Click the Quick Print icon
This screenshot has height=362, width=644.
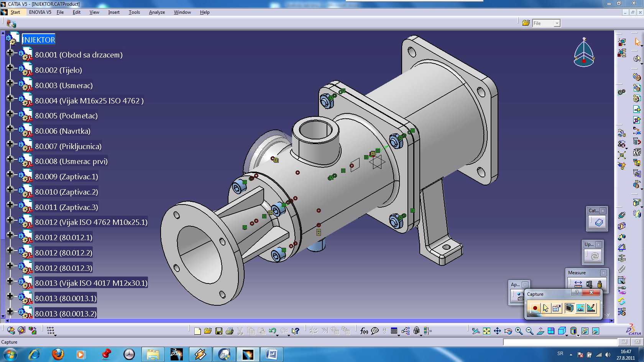pyautogui.click(x=230, y=331)
